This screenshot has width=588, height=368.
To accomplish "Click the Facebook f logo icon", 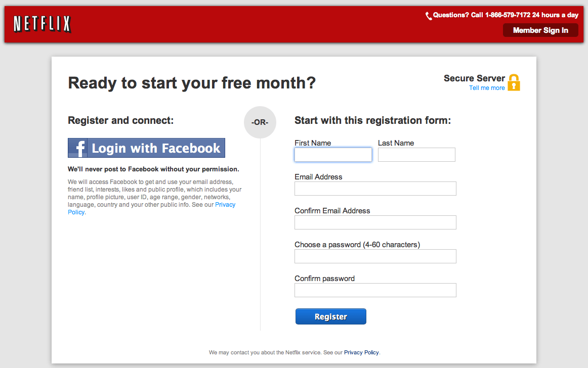I will pyautogui.click(x=78, y=148).
